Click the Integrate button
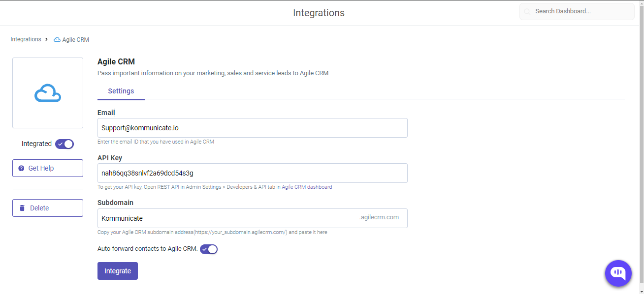 tap(118, 271)
